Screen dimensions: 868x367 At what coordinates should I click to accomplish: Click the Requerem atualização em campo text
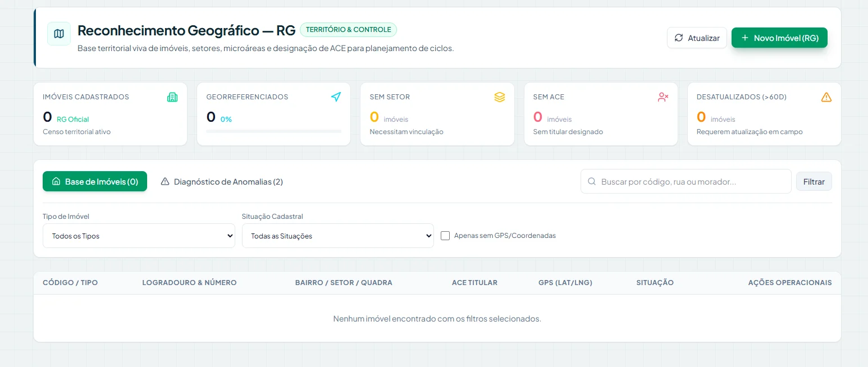tap(750, 132)
